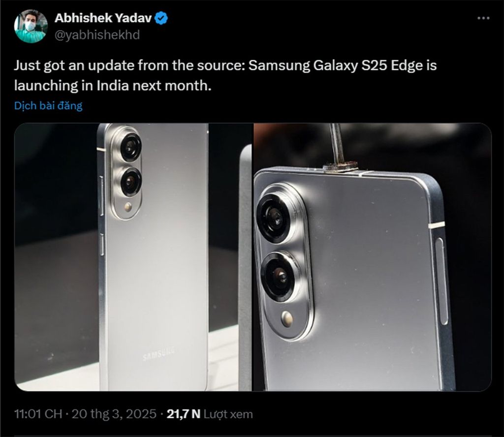Open the left silver phone photo
Image resolution: width=504 pixels, height=437 pixels.
point(133,257)
